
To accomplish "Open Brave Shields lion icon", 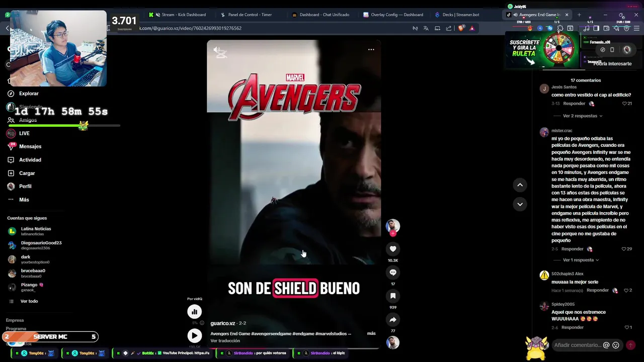I will 461,28.
